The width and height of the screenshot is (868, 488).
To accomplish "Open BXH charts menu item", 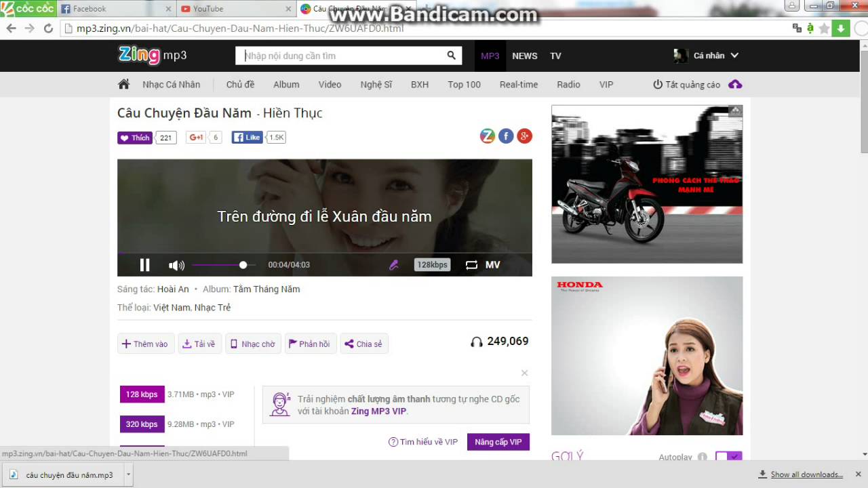I will [x=420, y=85].
